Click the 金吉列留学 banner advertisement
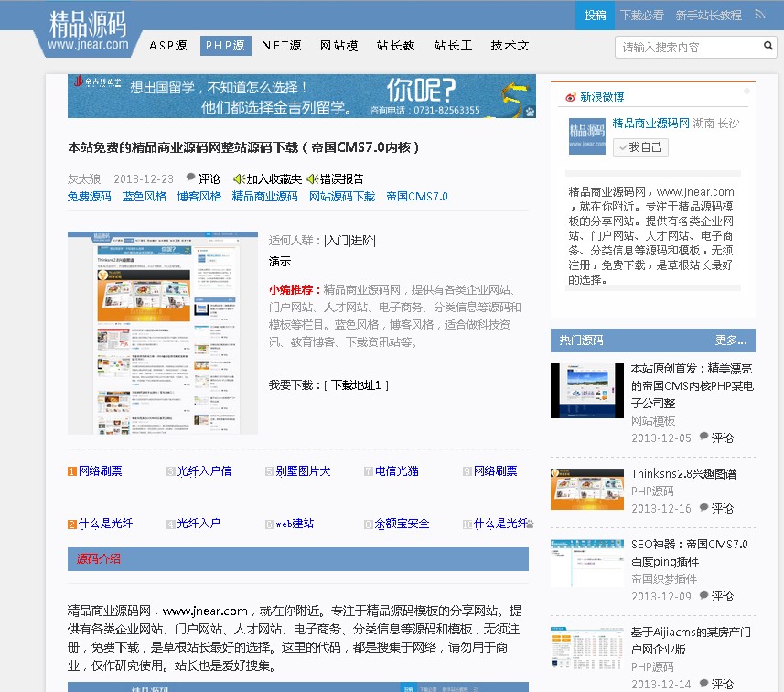Image resolution: width=784 pixels, height=692 pixels. click(x=302, y=96)
